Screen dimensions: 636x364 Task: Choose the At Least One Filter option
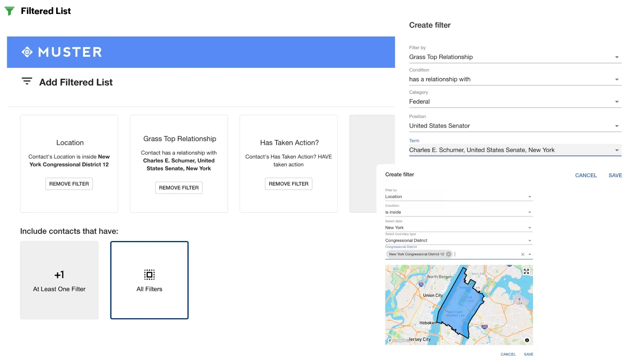(x=59, y=280)
